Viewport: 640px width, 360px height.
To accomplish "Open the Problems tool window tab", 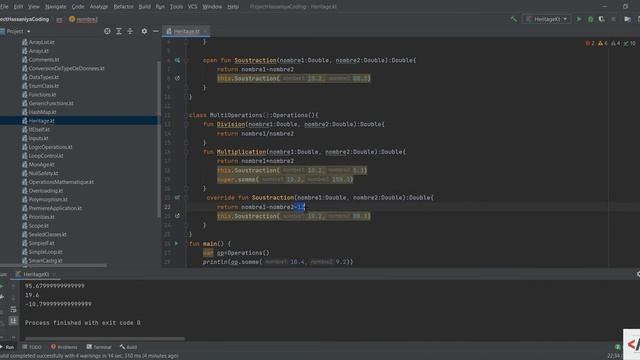I will 64,347.
